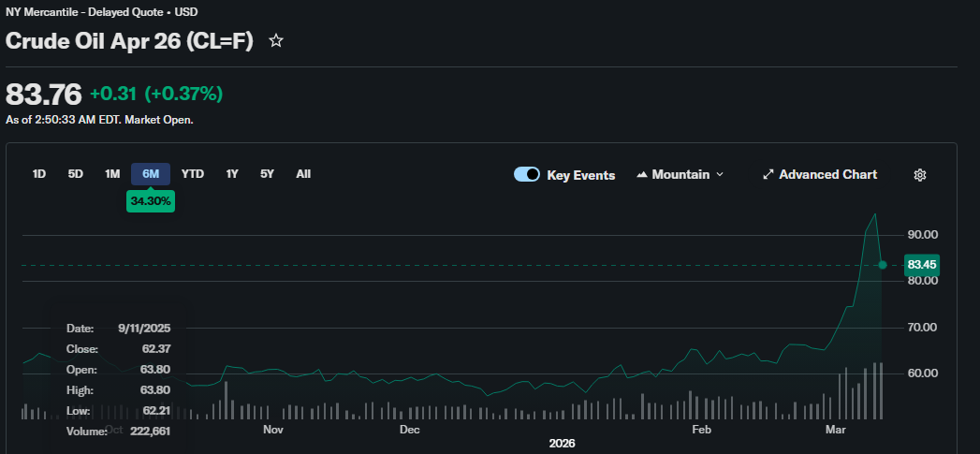The width and height of the screenshot is (980, 454).
Task: Open chart settings gear icon
Action: coord(919,175)
